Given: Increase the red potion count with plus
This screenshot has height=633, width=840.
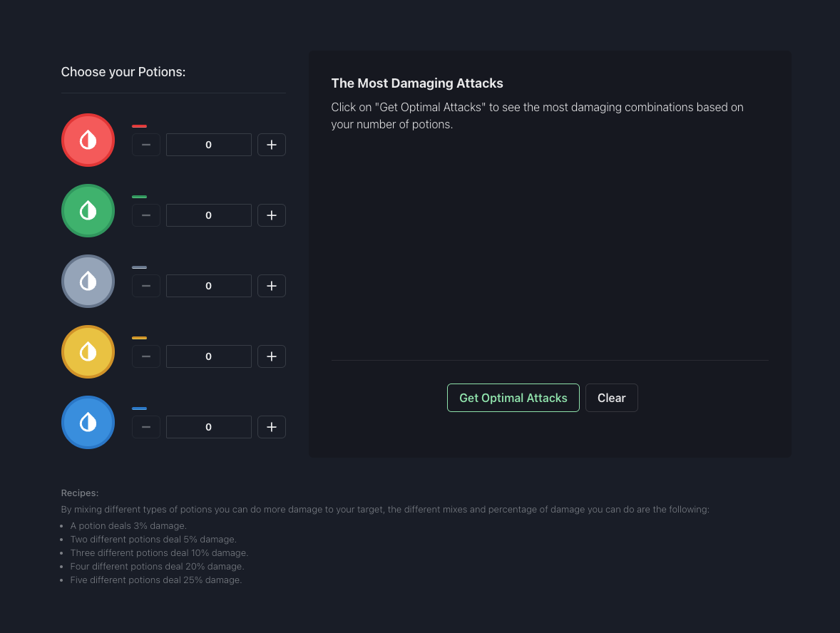Looking at the screenshot, I should point(271,144).
